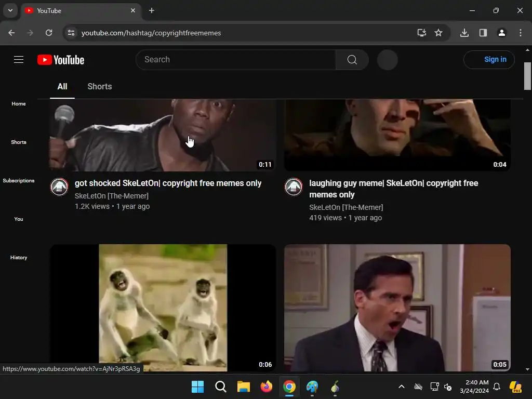Click the cloud OneDrive tray icon
The width and height of the screenshot is (532, 399).
click(418, 387)
